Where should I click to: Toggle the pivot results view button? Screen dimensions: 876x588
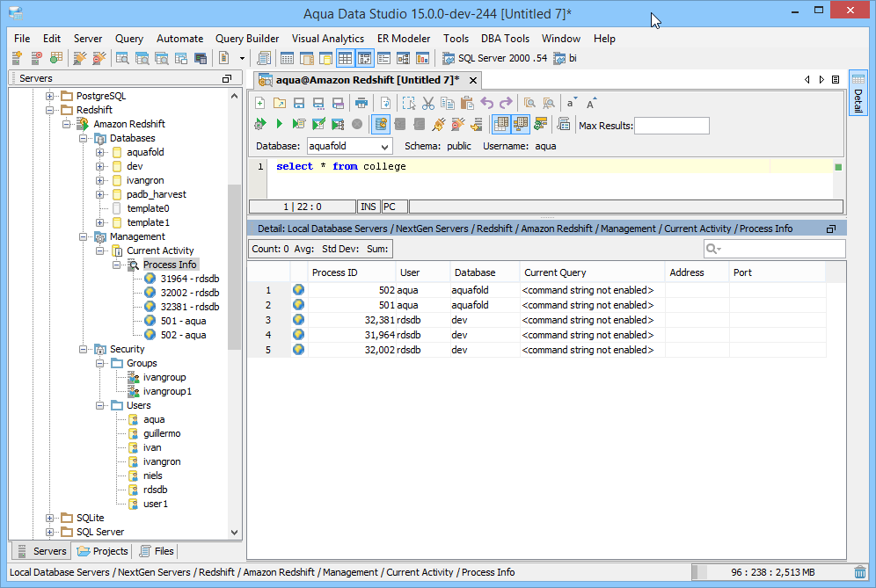coord(520,124)
